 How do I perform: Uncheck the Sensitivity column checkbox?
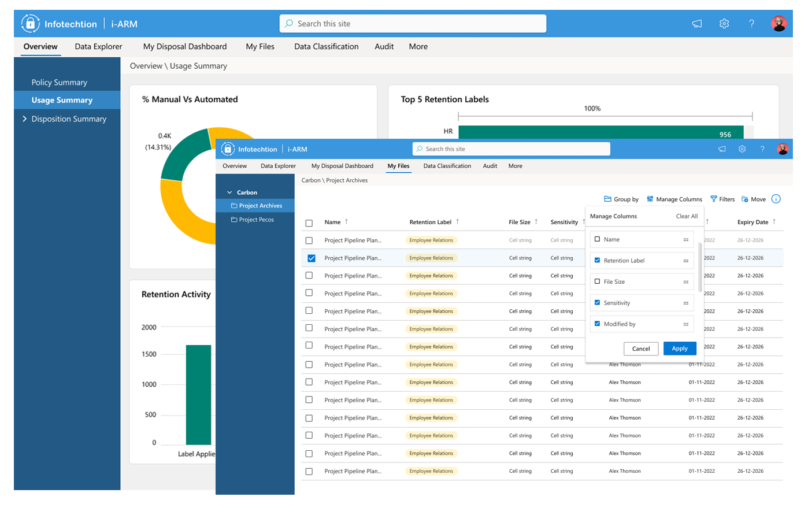point(598,302)
